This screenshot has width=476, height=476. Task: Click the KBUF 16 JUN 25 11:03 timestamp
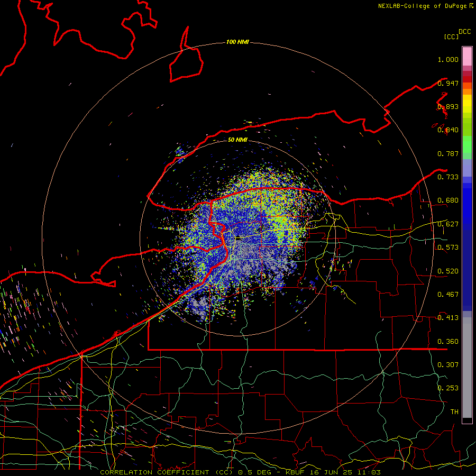pyautogui.click(x=333, y=472)
